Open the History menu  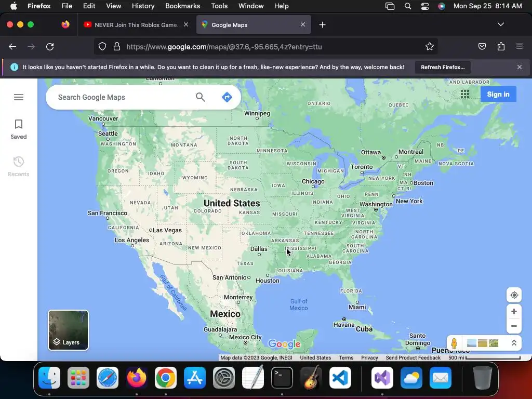point(143,6)
